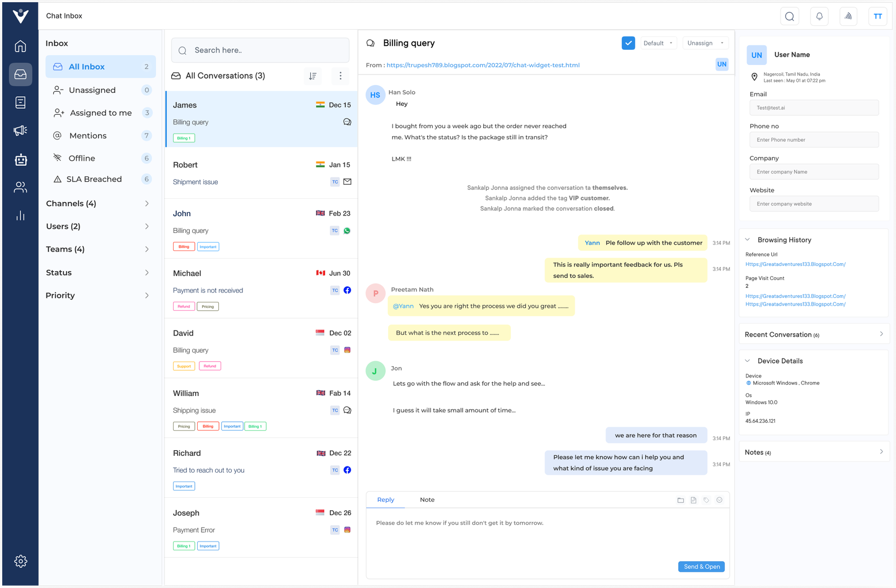Click the Facebook icon on Michael's conversation

point(347,290)
